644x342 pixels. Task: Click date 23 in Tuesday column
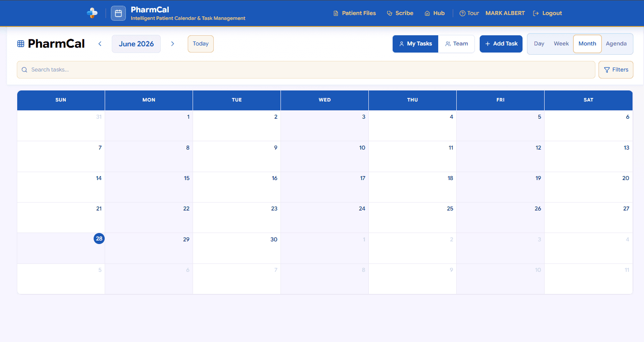(274, 208)
